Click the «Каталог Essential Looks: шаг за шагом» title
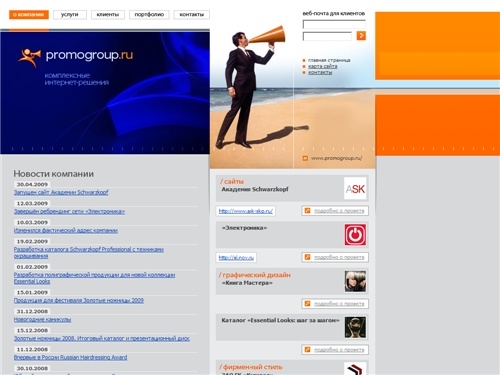Viewport: 500px width, 375px height. click(x=280, y=320)
